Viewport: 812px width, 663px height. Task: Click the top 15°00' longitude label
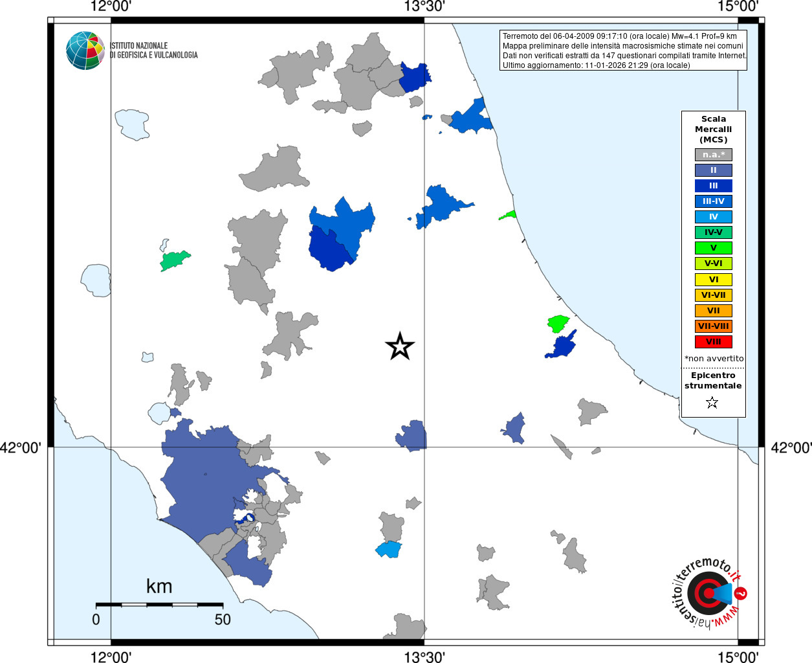738,7
